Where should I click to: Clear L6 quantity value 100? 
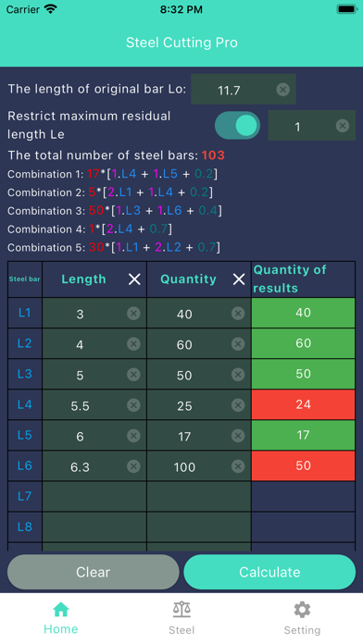point(238,466)
